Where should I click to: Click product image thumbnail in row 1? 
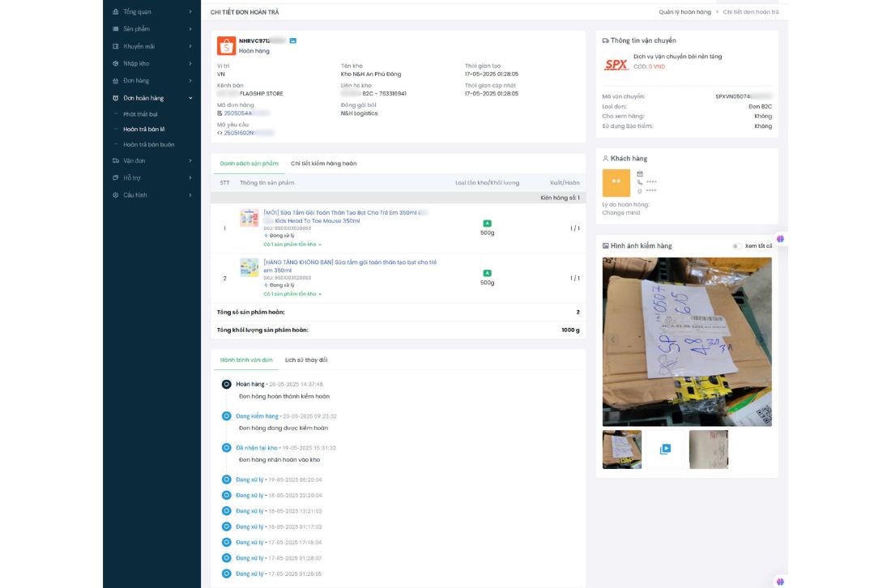click(249, 218)
